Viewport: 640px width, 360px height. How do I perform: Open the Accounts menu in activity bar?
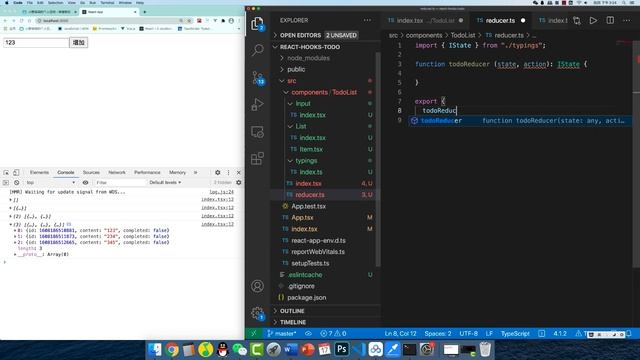coord(258,286)
